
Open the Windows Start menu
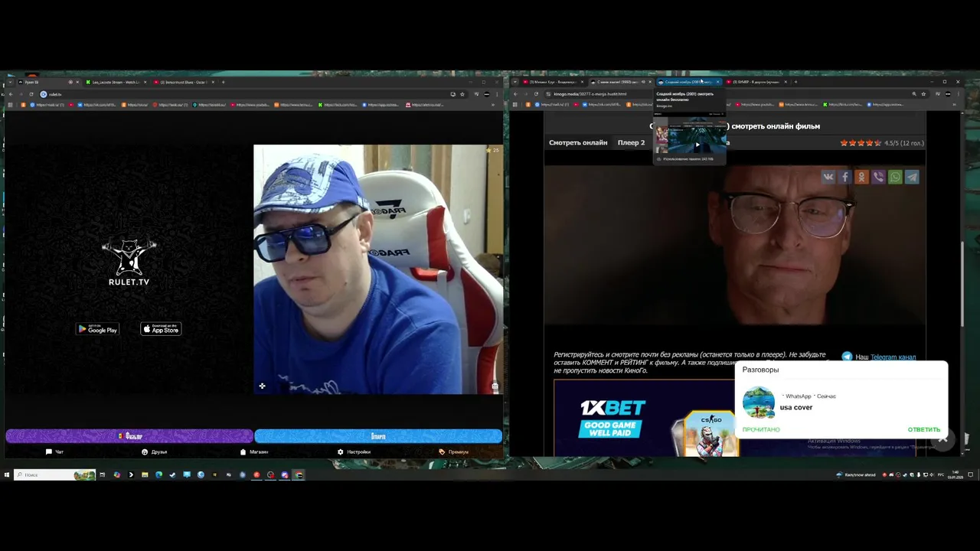[7, 474]
